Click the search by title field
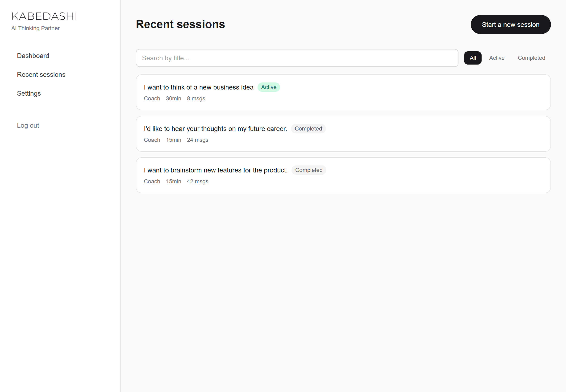 point(297,58)
